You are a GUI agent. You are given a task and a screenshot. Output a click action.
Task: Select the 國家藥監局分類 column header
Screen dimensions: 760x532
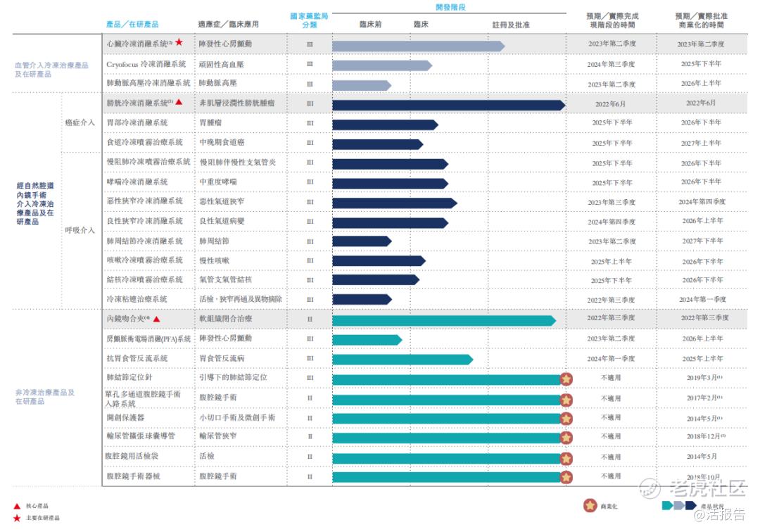(x=309, y=20)
